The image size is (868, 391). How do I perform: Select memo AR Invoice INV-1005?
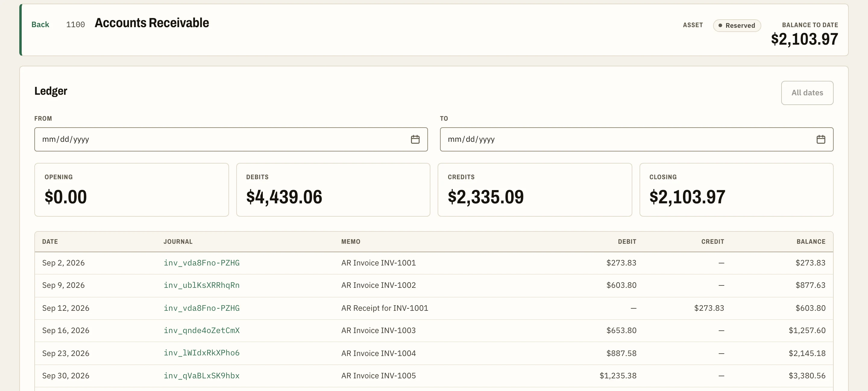pos(379,376)
